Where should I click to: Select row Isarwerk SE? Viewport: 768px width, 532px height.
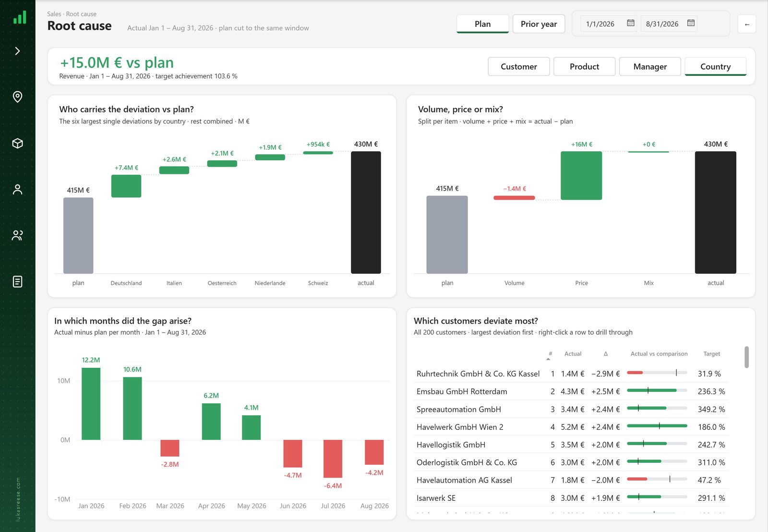click(x=571, y=498)
